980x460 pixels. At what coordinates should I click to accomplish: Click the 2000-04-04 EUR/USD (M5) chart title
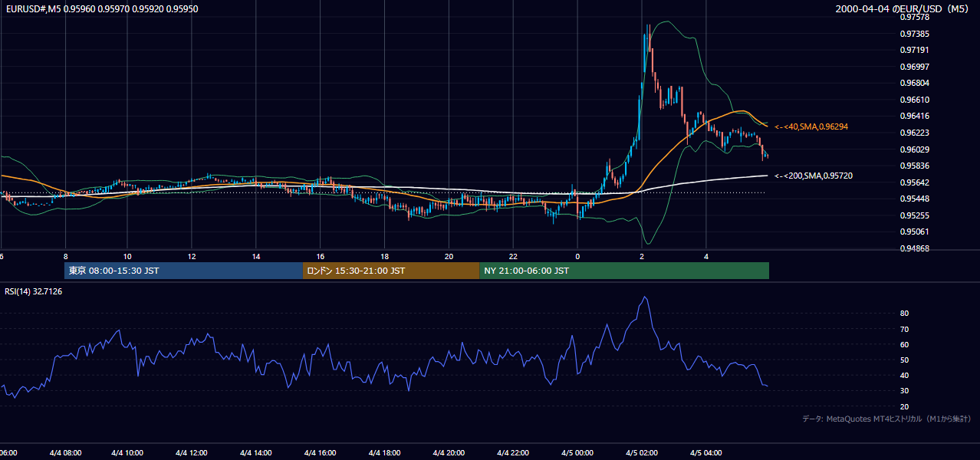coord(903,8)
